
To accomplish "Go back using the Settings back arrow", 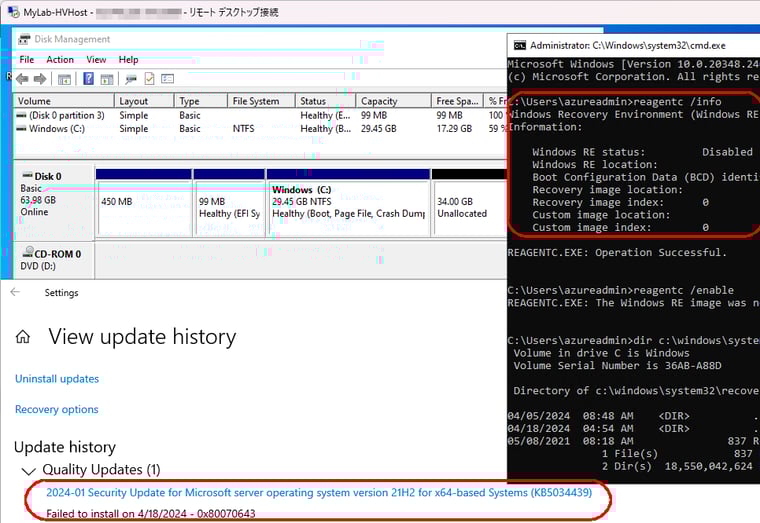I will (16, 292).
